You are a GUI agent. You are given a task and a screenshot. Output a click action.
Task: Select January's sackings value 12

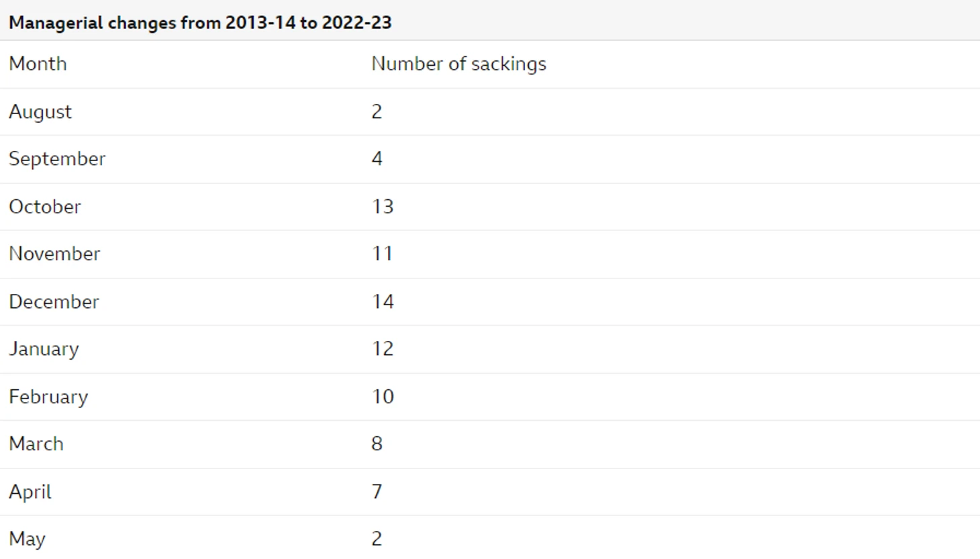pos(383,350)
